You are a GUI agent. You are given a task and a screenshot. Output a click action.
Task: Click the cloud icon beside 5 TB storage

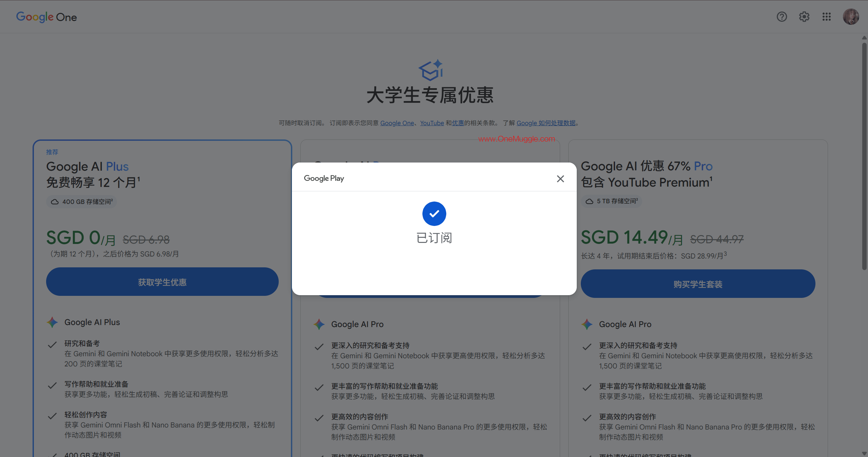click(x=590, y=201)
